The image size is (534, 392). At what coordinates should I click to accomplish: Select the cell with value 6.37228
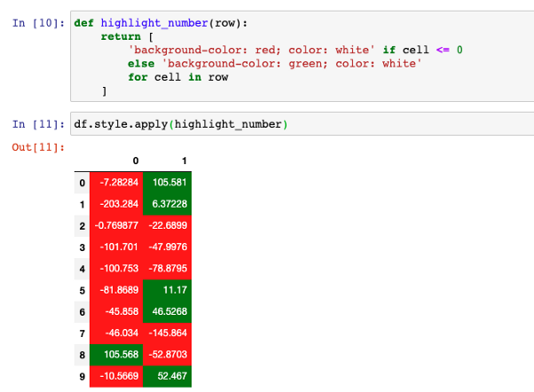click(x=167, y=204)
